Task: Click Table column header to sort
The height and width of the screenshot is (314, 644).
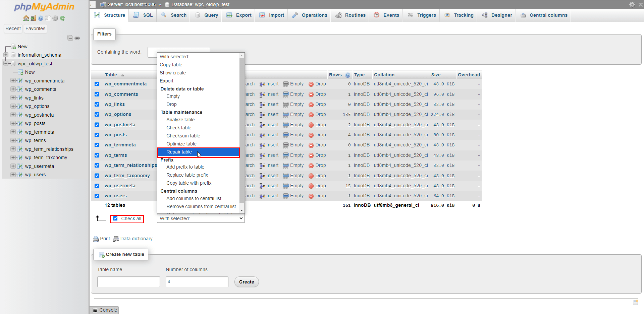Action: point(111,75)
